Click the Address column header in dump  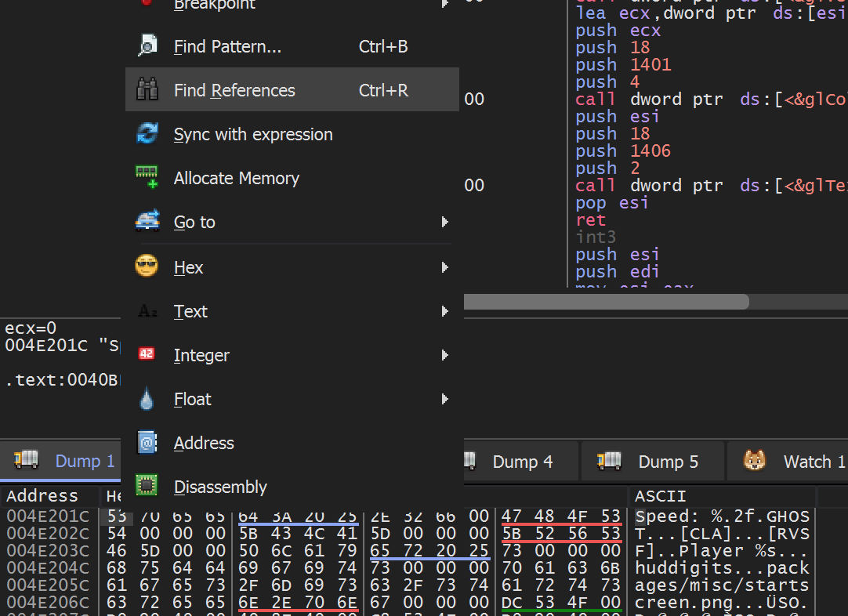(x=49, y=496)
